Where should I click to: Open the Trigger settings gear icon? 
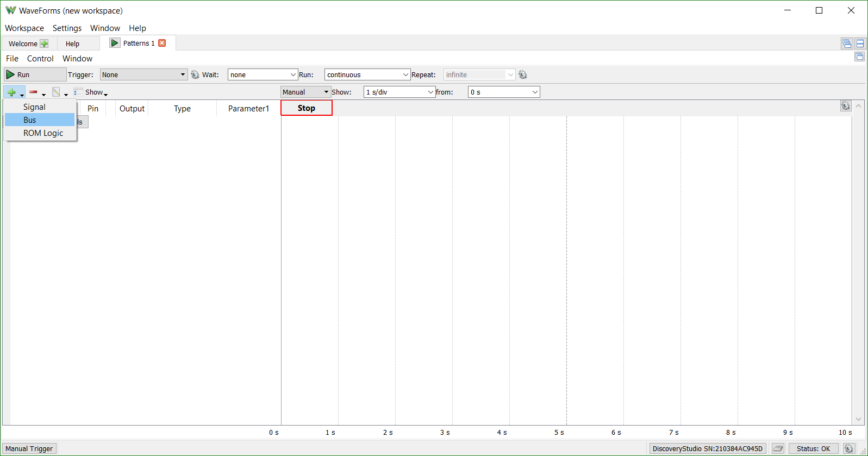(x=195, y=75)
